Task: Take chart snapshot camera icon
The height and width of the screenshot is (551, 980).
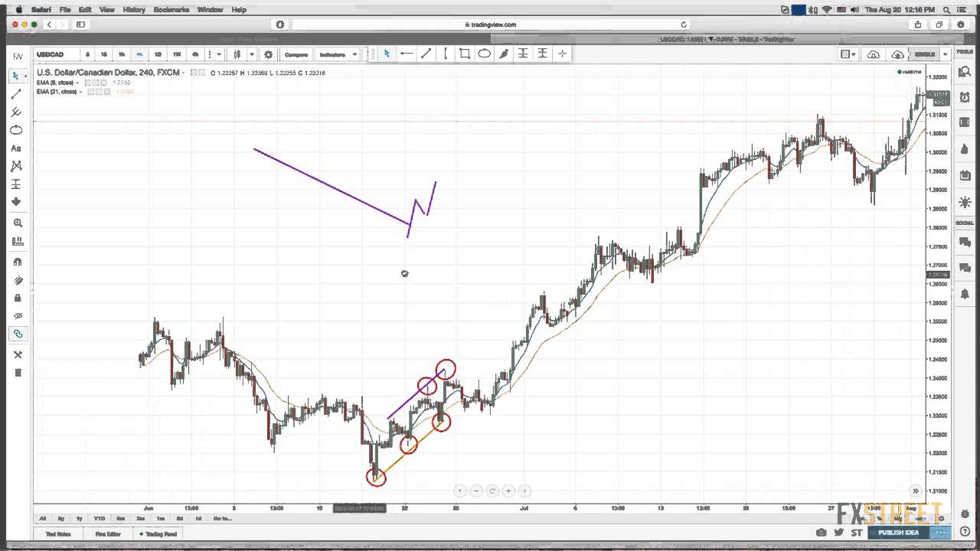Action: point(821,533)
